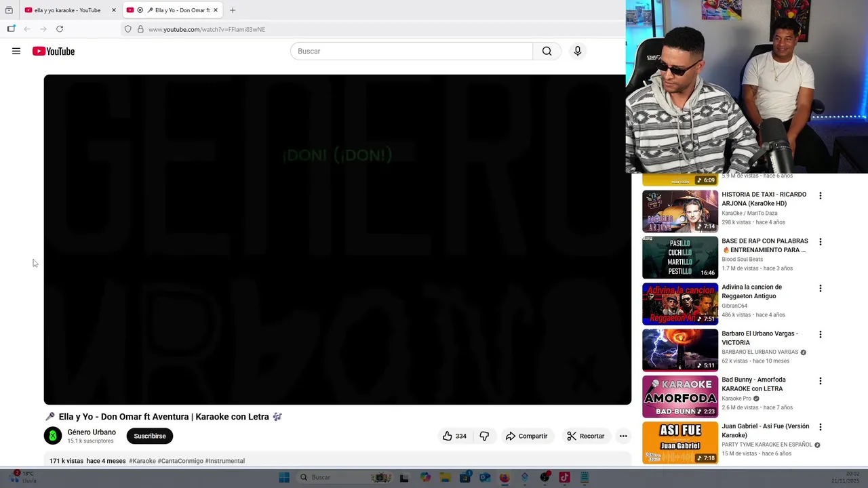The image size is (868, 488).
Task: Open Copilot from the taskbar
Action: [x=425, y=477]
